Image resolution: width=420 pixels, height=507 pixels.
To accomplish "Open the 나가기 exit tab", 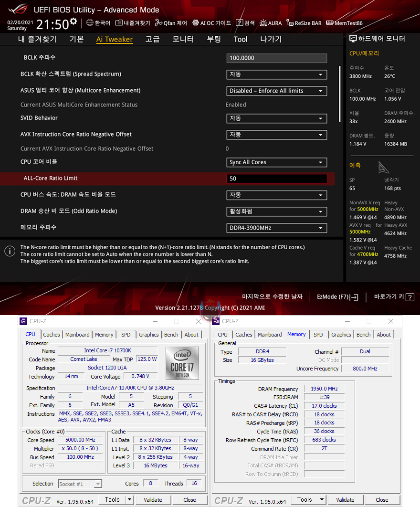I will point(271,39).
